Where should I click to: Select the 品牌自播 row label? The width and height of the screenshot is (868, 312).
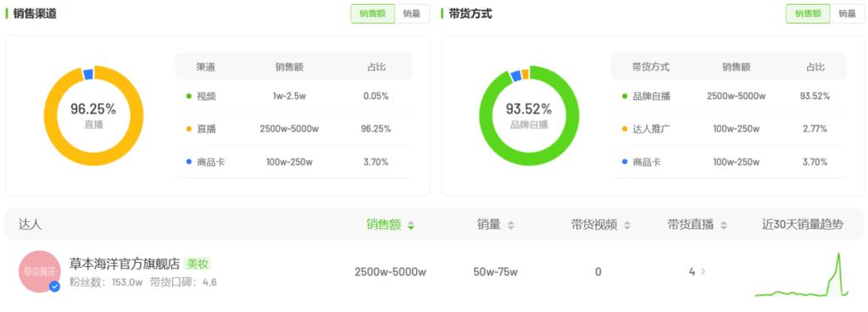(652, 97)
